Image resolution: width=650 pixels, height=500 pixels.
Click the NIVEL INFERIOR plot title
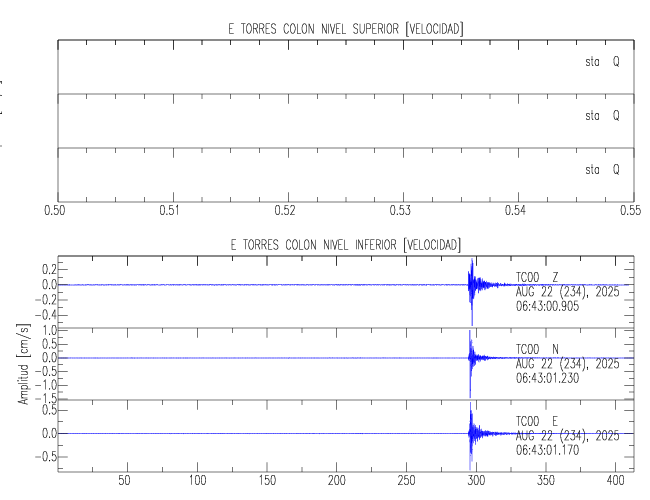[x=346, y=244]
